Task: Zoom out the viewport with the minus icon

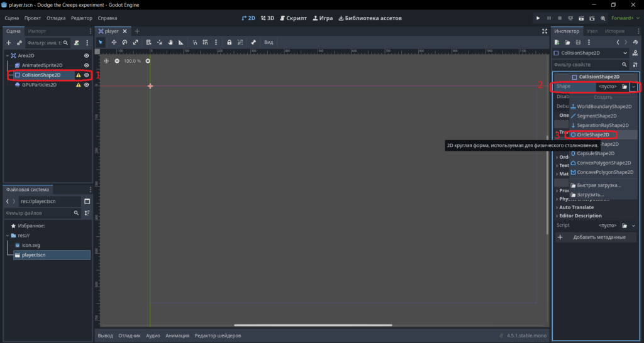Action: tap(117, 61)
